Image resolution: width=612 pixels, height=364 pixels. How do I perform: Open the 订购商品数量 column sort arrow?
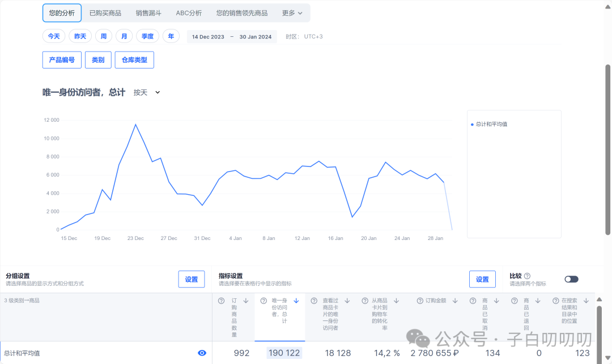245,300
